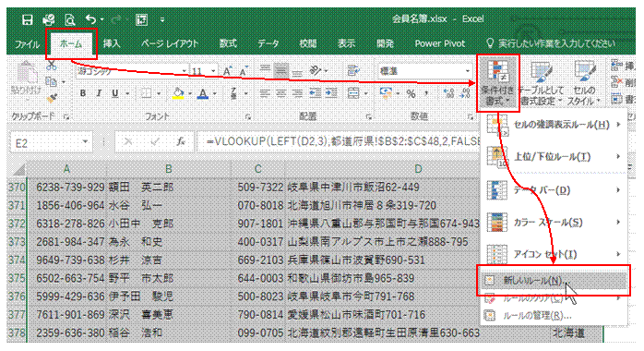Expand セルの強調表示ルール(H) submenu
Image resolution: width=644 pixels, height=351 pixels.
click(555, 125)
